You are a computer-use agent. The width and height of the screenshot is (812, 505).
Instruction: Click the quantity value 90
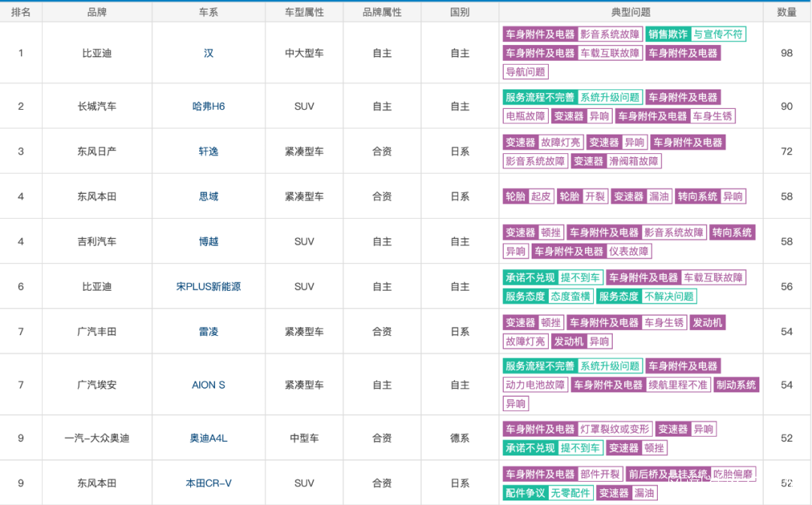pyautogui.click(x=786, y=107)
